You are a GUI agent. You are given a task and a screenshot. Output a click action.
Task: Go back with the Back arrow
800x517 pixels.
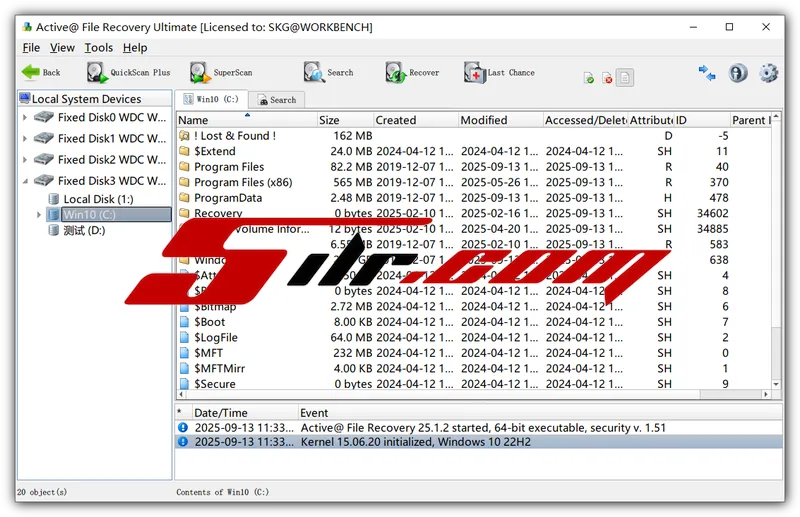click(x=41, y=72)
